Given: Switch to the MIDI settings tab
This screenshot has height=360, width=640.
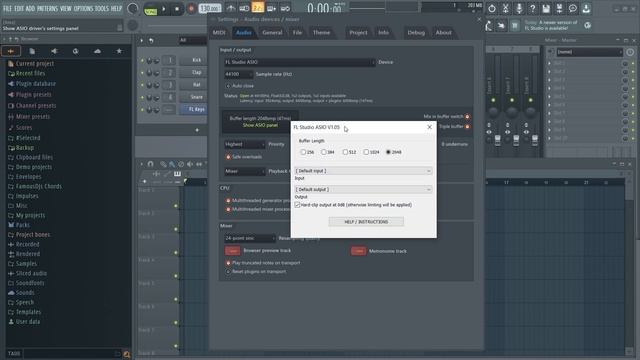Looking at the screenshot, I should coord(219,32).
